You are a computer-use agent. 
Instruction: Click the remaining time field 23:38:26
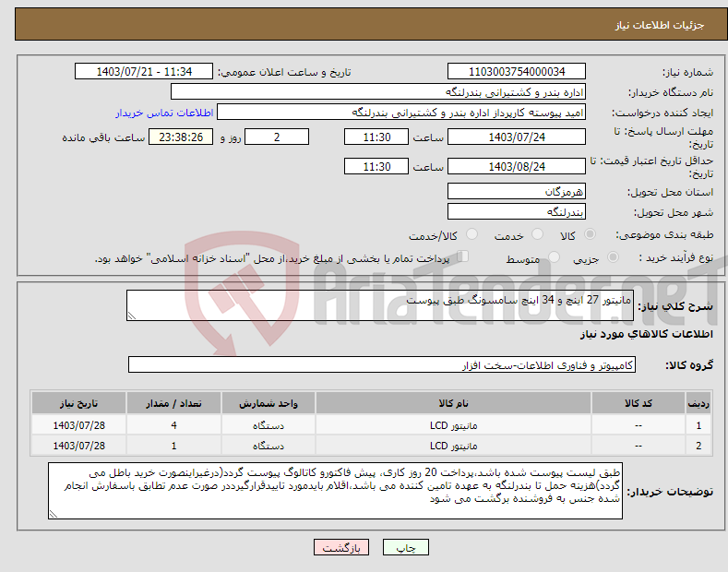point(181,137)
